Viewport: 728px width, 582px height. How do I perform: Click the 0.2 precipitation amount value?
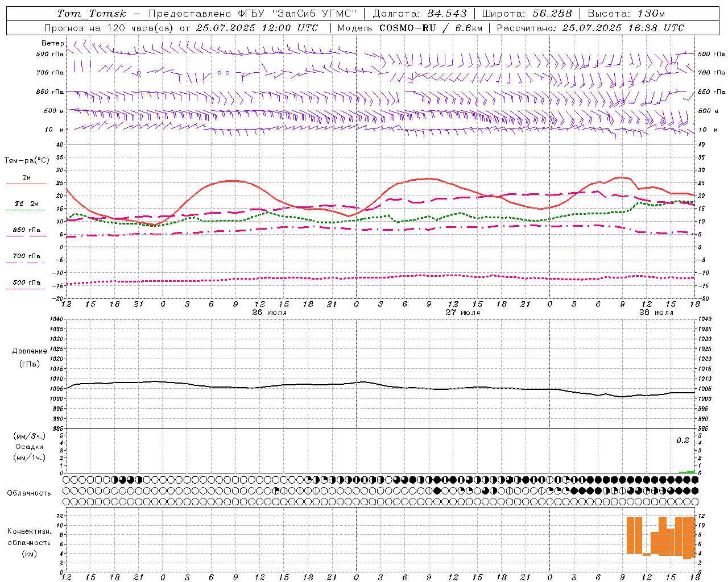click(x=682, y=440)
